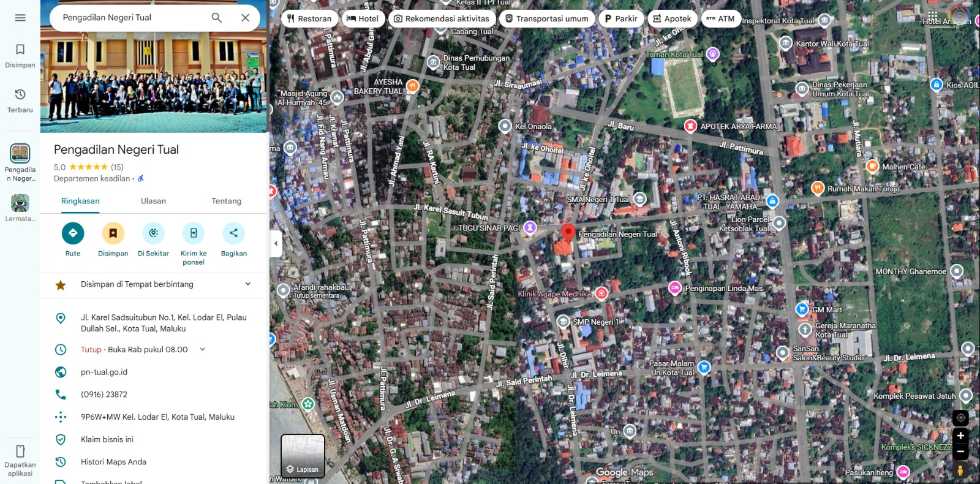
Task: Click SMP Negeri 1 map marker
Action: 563,322
